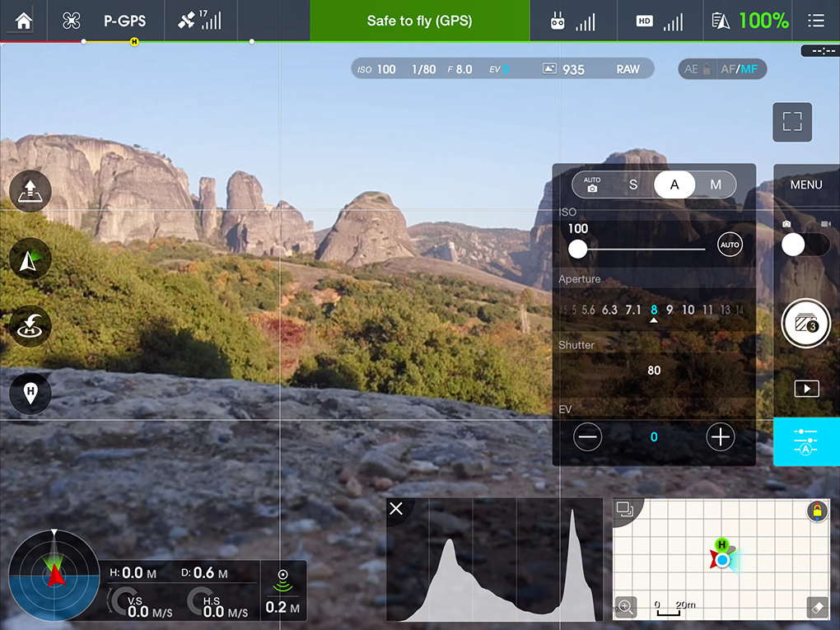Switch map and camera view icon
This screenshot has width=840, height=630.
click(624, 509)
